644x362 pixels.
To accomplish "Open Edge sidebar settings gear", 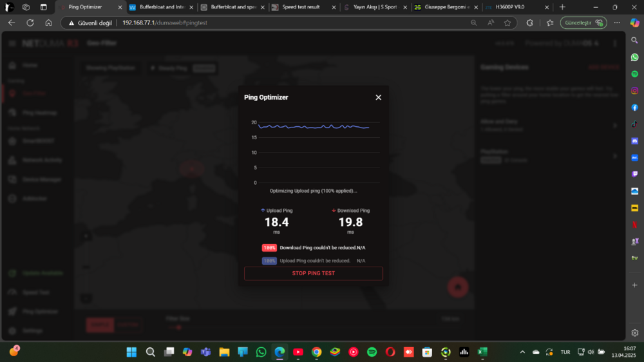I will pos(634,333).
